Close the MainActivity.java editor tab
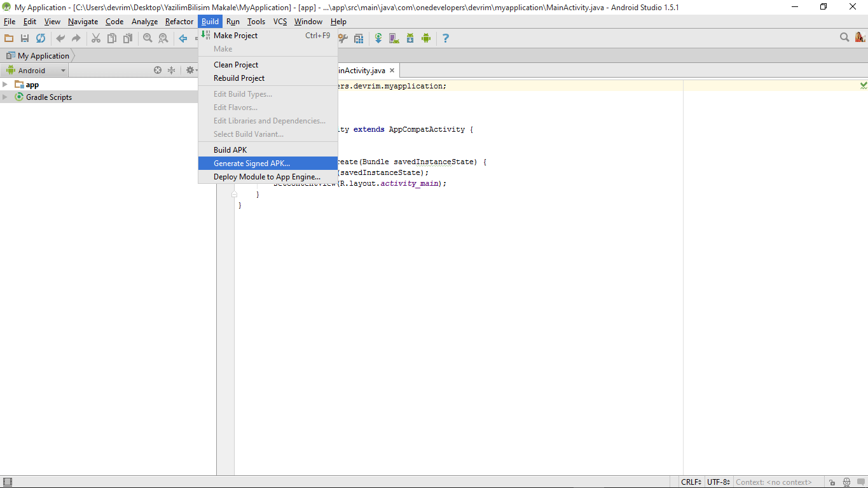The width and height of the screenshot is (868, 488). click(x=392, y=71)
